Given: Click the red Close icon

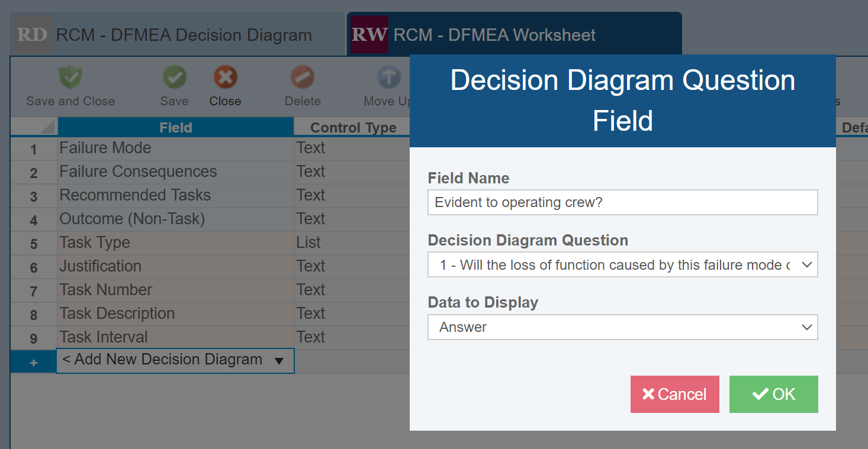Looking at the screenshot, I should click(224, 77).
